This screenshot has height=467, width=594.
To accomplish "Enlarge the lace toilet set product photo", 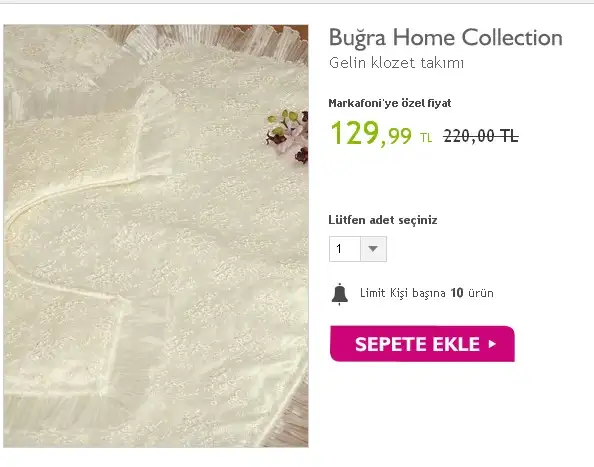I will click(x=156, y=236).
